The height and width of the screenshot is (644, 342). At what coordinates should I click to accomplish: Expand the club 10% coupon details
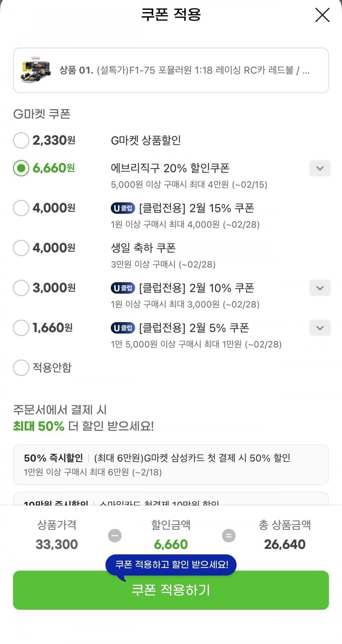[320, 288]
